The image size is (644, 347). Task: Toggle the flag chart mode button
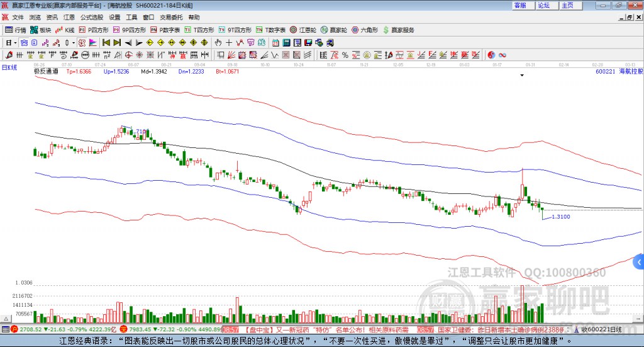pyautogui.click(x=93, y=43)
